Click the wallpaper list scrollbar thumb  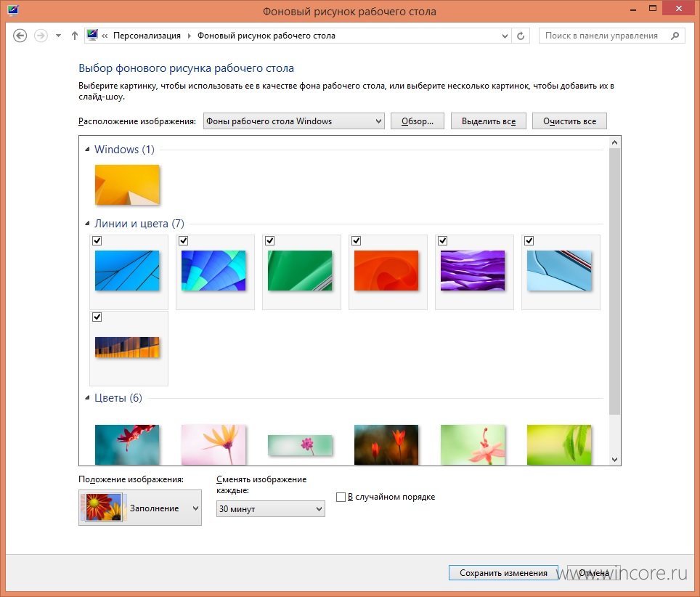click(615, 281)
